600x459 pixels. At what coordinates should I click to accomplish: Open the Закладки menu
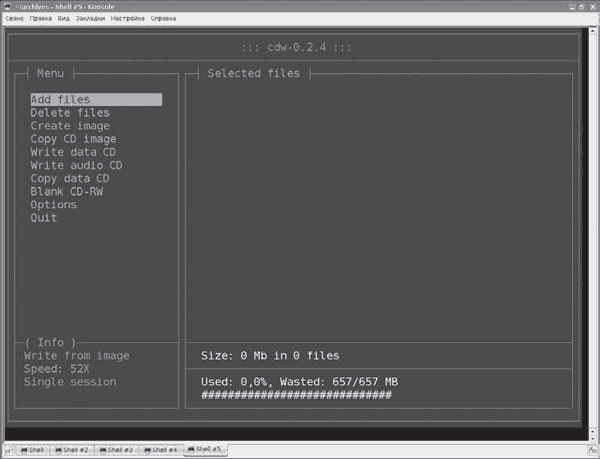(89, 18)
